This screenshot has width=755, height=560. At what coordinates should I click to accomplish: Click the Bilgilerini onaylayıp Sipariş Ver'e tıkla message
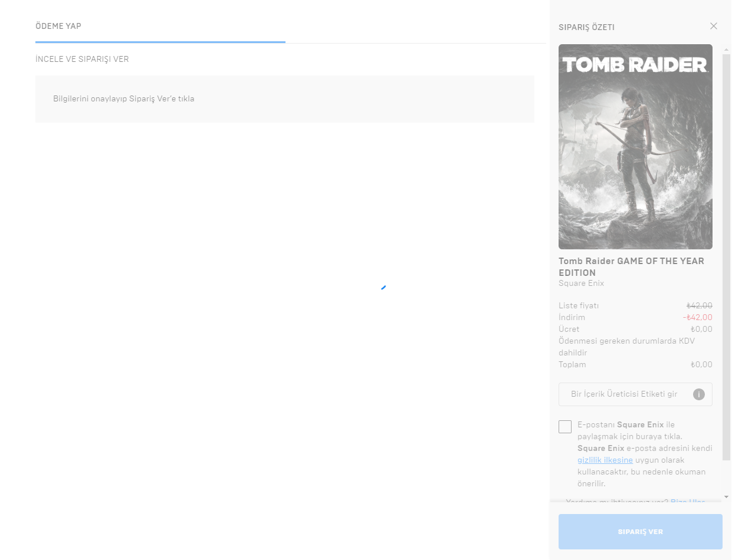pyautogui.click(x=124, y=98)
